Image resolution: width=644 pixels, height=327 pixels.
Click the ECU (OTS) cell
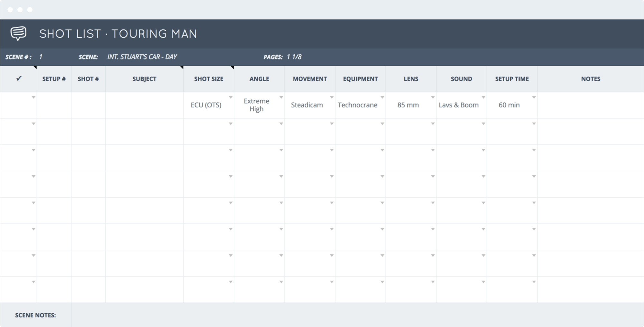coord(209,105)
